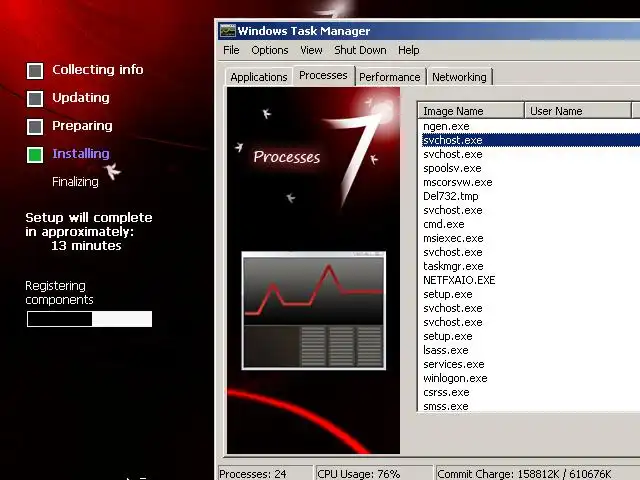Click the Collecting info step indicator box
The height and width of the screenshot is (480, 640).
(x=35, y=71)
